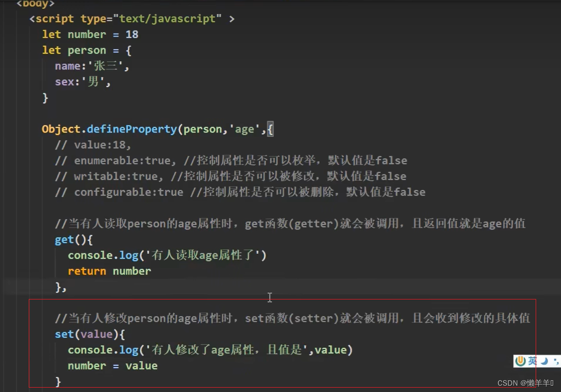Click the 'set(value){' line
Screen dimensions: 561x392
pos(90,334)
